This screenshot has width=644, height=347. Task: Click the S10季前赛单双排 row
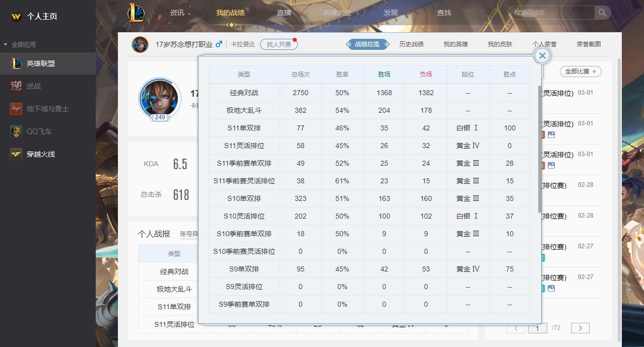point(369,234)
